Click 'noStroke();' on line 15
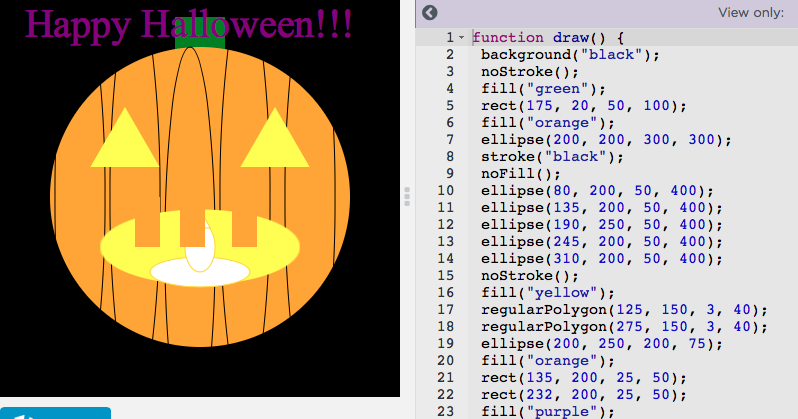Viewport: 798px width, 419px height. pyautogui.click(x=530, y=276)
